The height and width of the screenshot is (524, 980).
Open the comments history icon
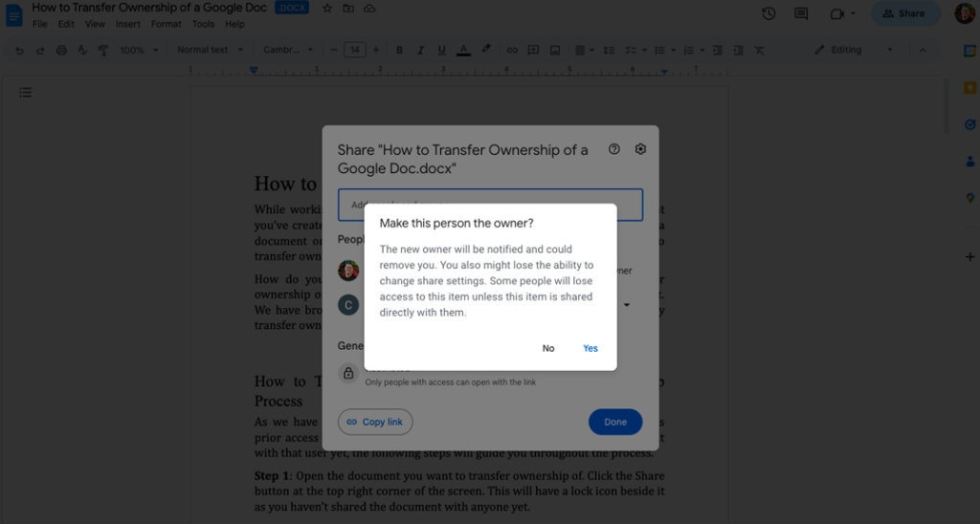click(801, 13)
